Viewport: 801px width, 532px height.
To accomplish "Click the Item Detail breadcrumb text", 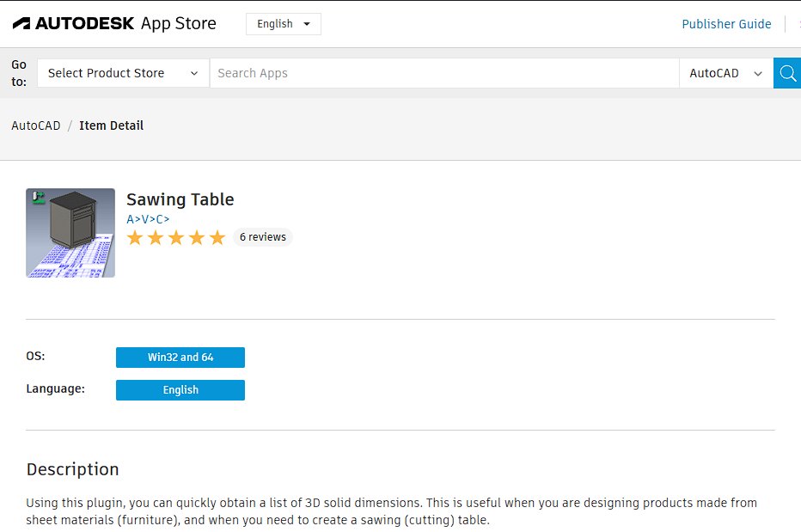I will [112, 125].
